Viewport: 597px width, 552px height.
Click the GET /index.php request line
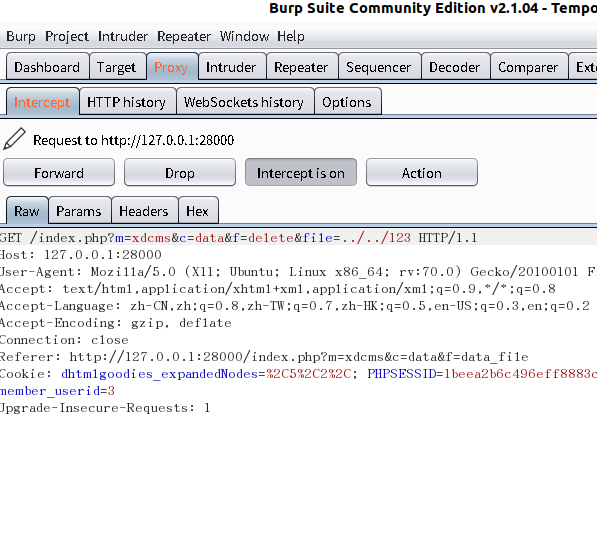(238, 238)
